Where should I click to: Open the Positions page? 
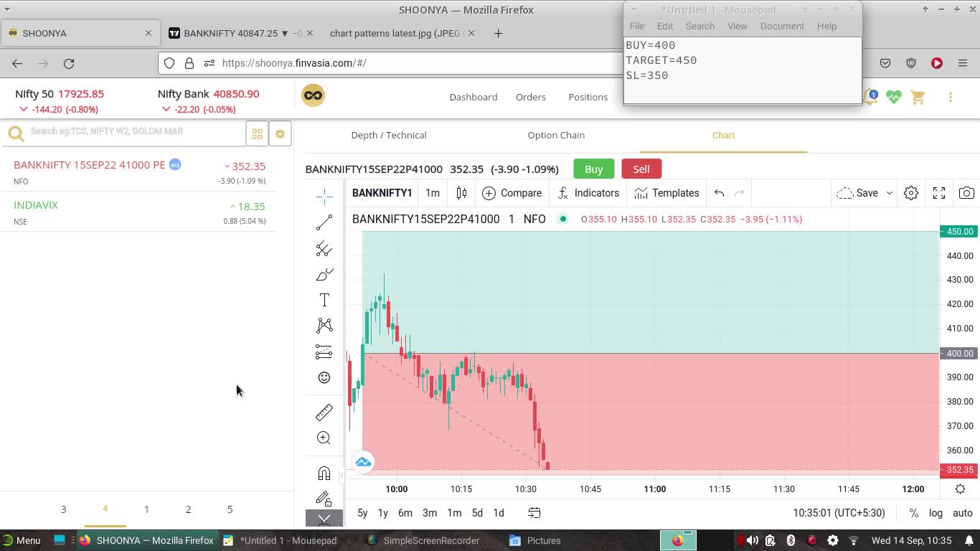588,97
